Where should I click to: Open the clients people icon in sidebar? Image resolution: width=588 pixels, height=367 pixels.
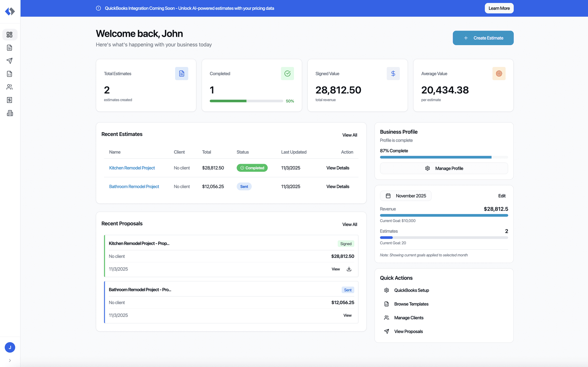pyautogui.click(x=9, y=87)
